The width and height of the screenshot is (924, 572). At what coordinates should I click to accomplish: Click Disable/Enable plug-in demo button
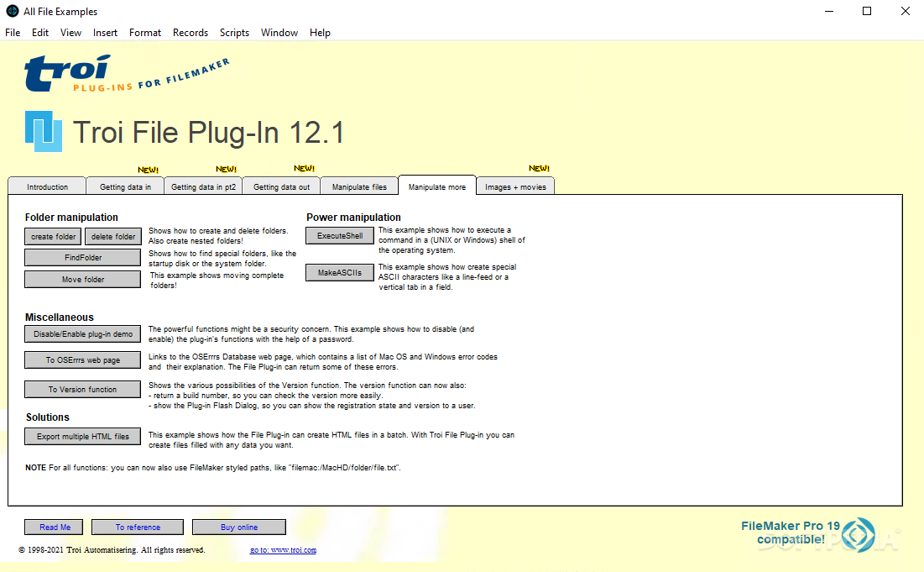(x=82, y=333)
